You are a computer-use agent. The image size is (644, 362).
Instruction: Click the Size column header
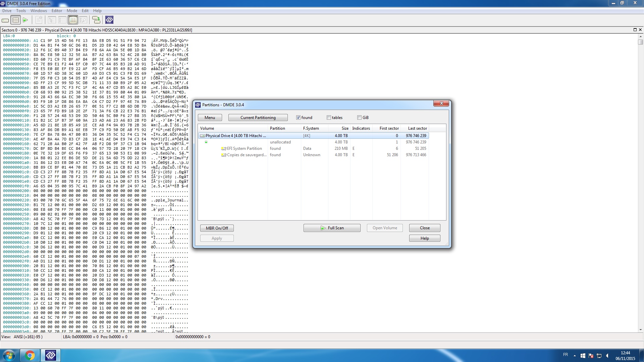tap(339, 128)
